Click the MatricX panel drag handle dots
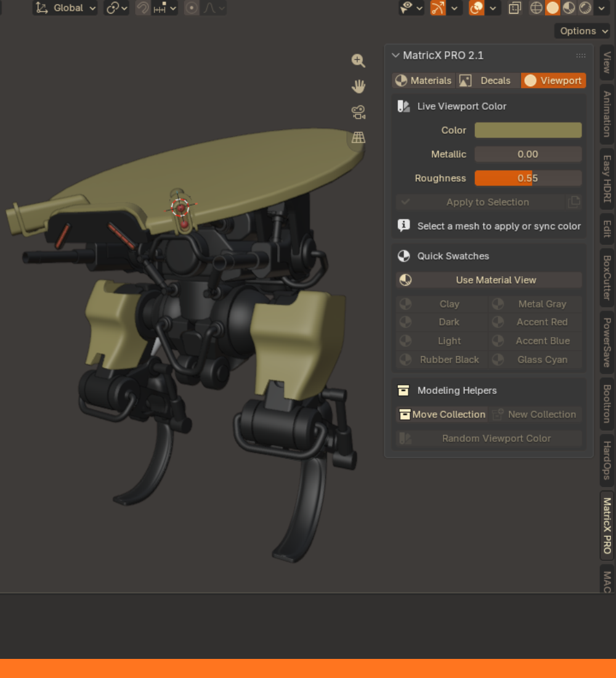The height and width of the screenshot is (678, 616). (580, 55)
